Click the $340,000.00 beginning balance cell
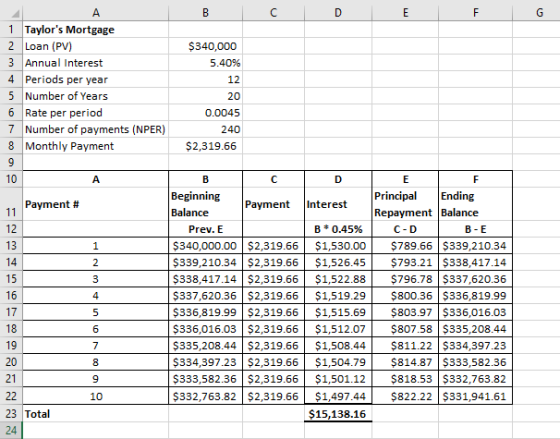This screenshot has width=560, height=439. (205, 246)
